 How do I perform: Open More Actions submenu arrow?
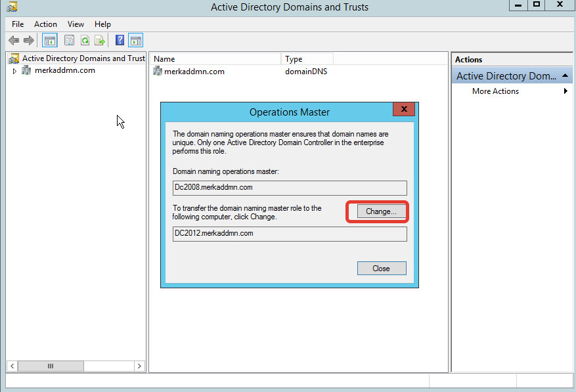pos(565,91)
